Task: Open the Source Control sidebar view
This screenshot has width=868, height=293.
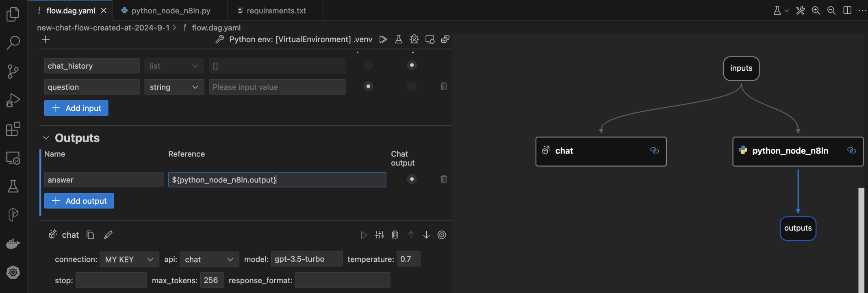Action: point(13,72)
